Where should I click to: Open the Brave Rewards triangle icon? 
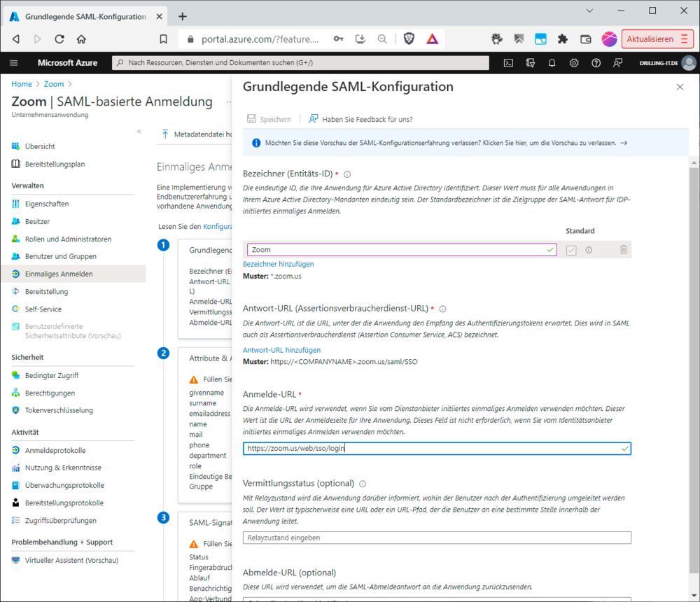(x=432, y=38)
